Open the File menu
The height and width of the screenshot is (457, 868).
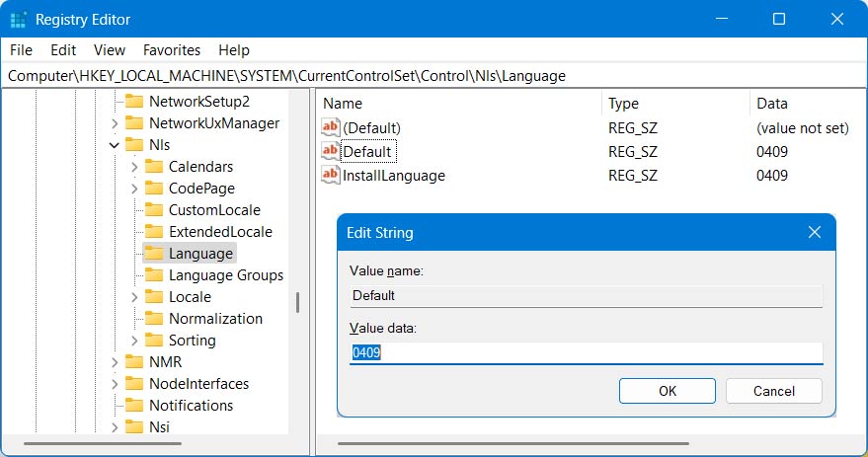point(21,49)
